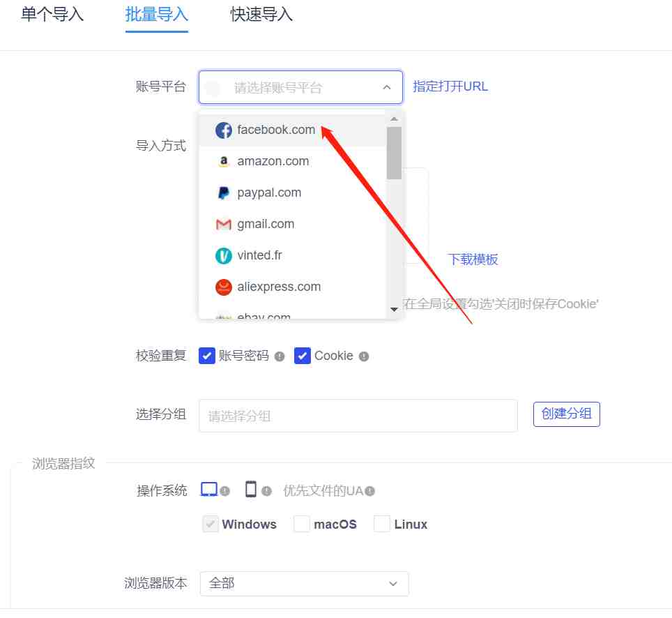Click the 创建分组 button
Image resolution: width=672 pixels, height=618 pixels.
click(x=567, y=414)
